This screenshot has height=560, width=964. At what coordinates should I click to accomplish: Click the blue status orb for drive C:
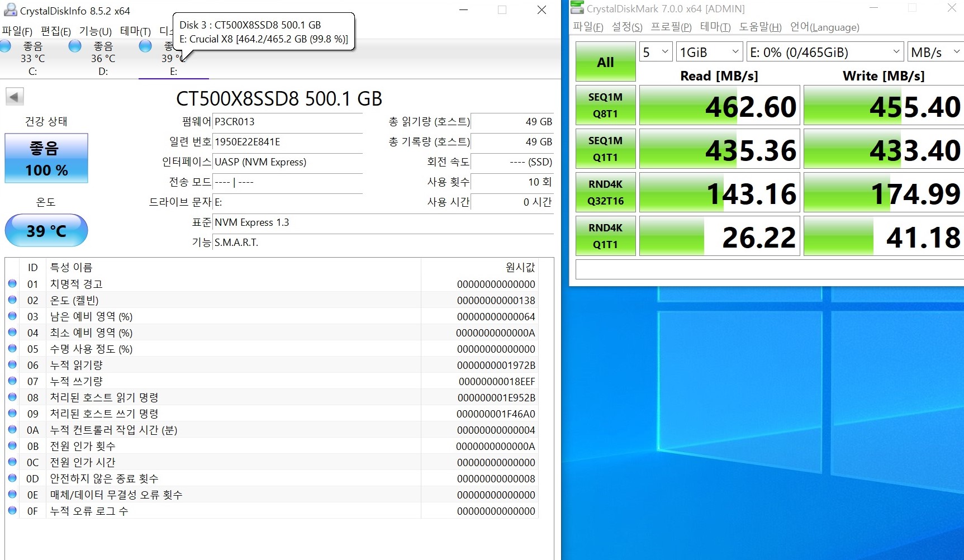pos(6,46)
